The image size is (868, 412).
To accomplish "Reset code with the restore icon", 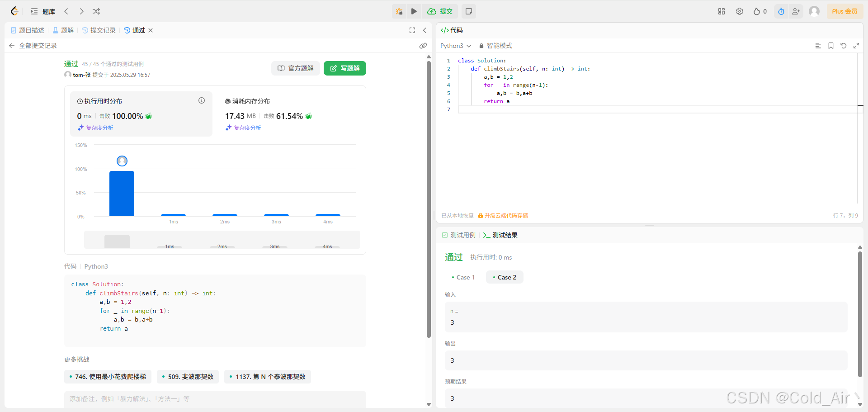I will [844, 46].
